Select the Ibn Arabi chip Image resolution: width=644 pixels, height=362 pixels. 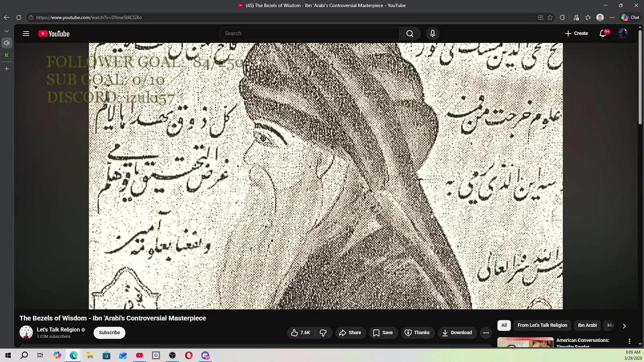(587, 325)
